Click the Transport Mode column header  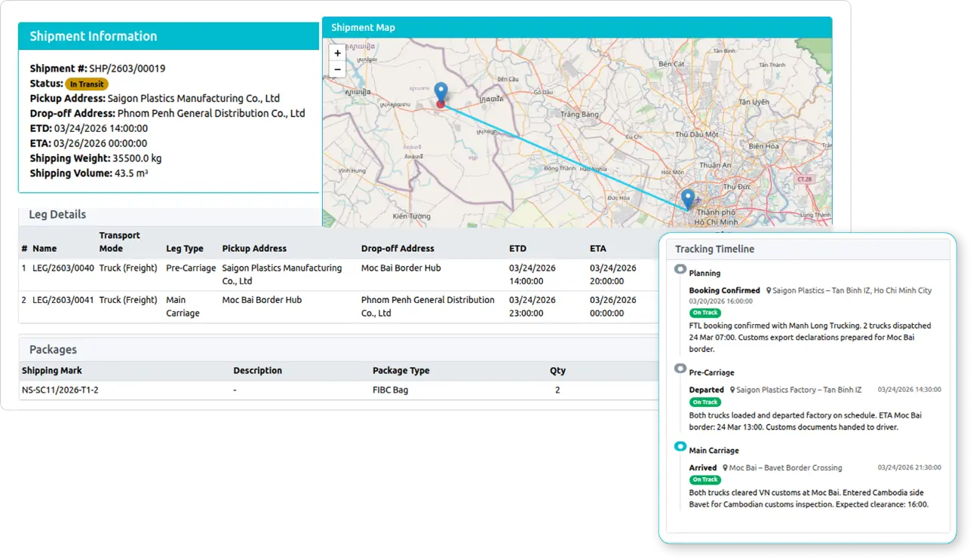pyautogui.click(x=119, y=242)
